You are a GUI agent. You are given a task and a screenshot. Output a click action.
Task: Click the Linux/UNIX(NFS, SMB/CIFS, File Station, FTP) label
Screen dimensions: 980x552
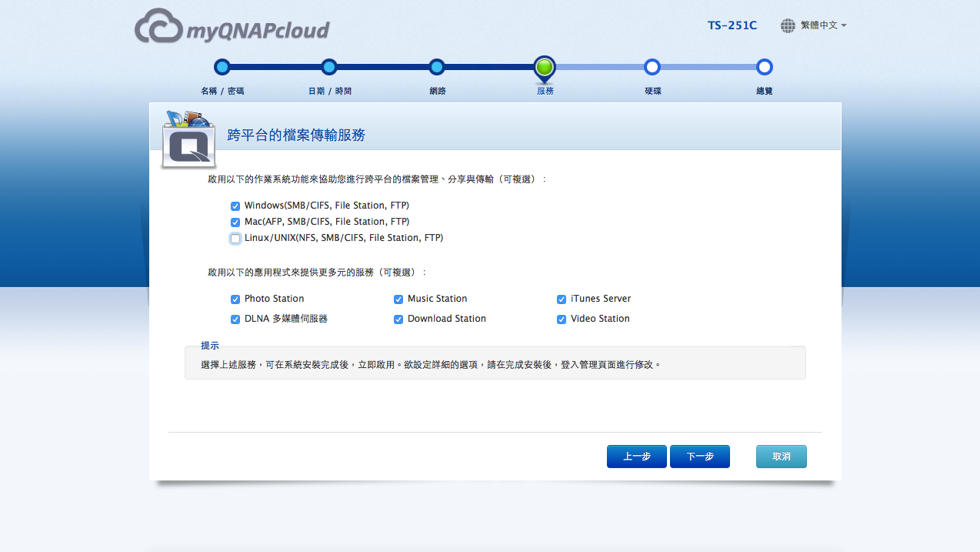point(344,238)
